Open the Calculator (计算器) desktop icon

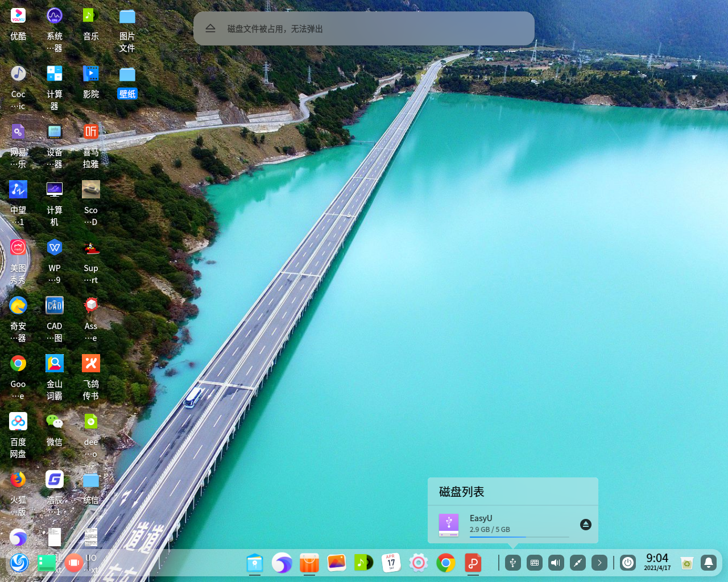[55, 74]
